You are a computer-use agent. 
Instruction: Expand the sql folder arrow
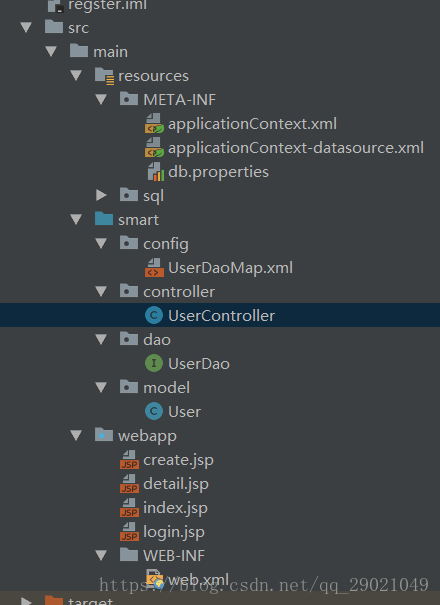click(101, 195)
